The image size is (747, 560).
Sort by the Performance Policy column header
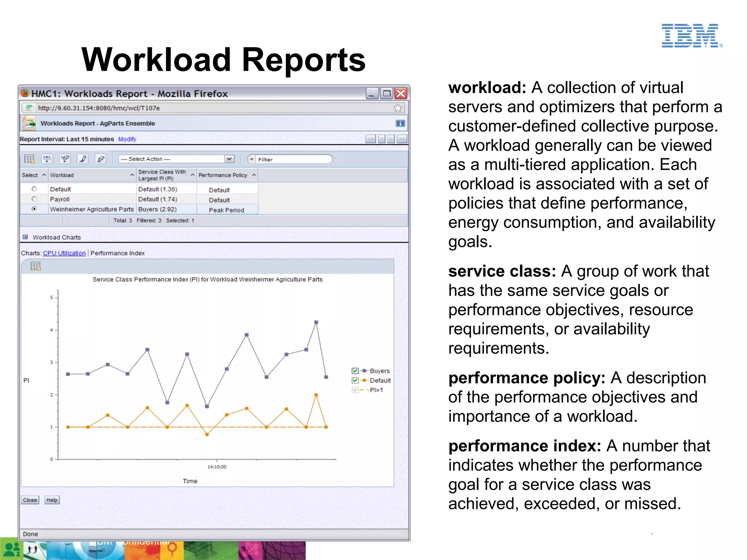click(x=223, y=175)
